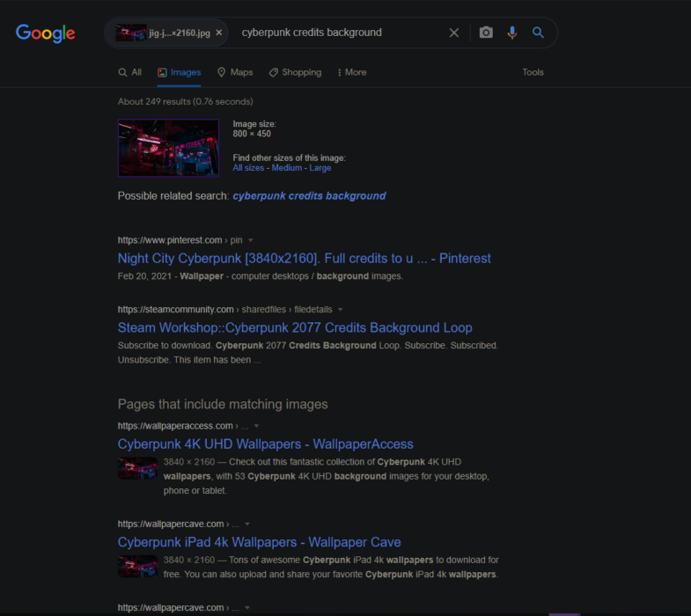The image size is (691, 616).
Task: Find Medium sizes of this image
Action: pos(287,168)
